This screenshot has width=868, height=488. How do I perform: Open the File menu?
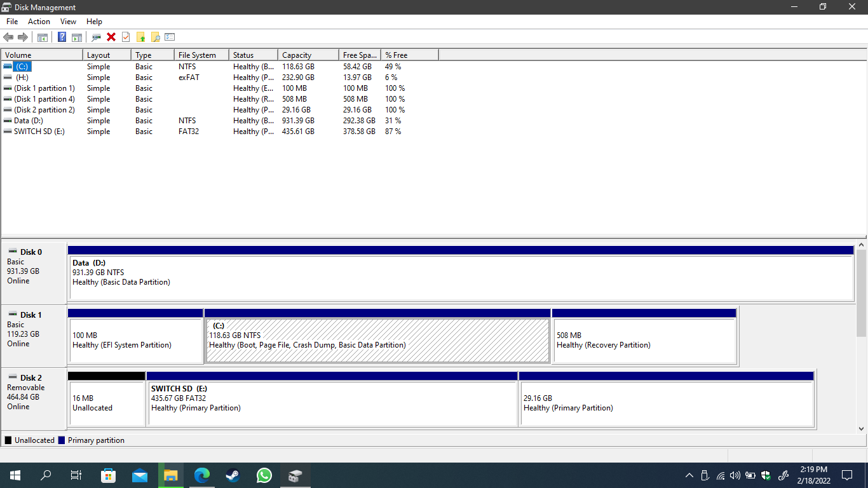coord(12,22)
